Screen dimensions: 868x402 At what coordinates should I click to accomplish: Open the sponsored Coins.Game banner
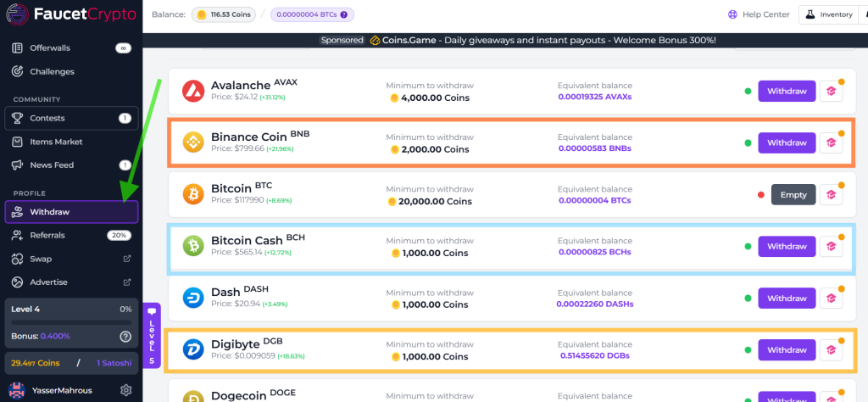(518, 41)
